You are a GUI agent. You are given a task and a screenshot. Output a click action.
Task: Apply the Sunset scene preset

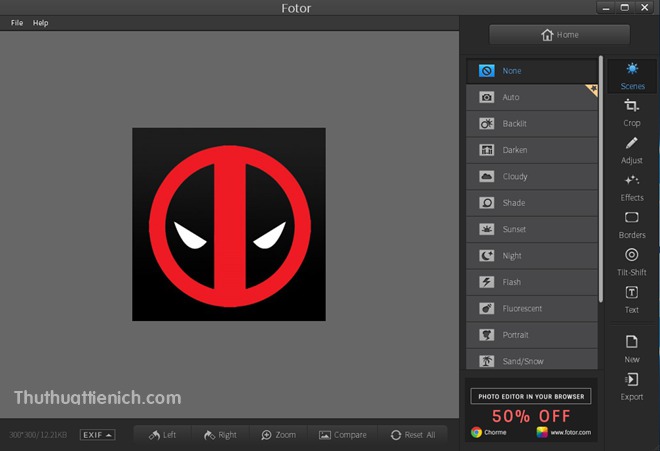tap(531, 229)
